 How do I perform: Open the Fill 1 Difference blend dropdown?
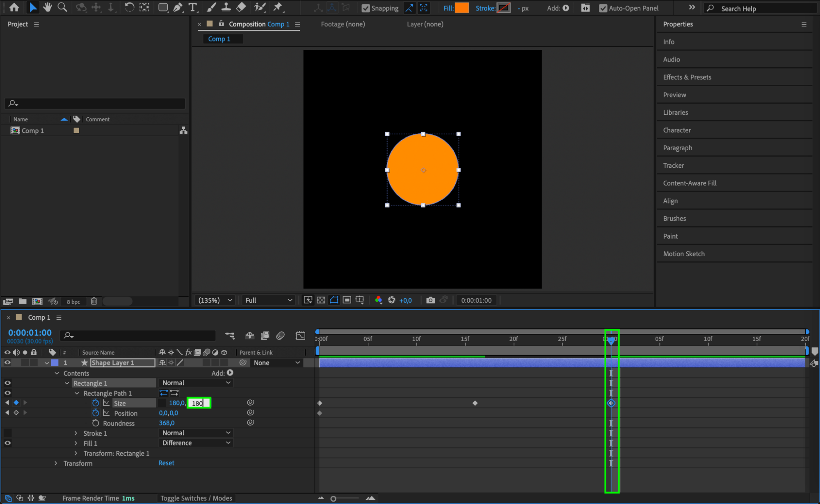point(196,443)
